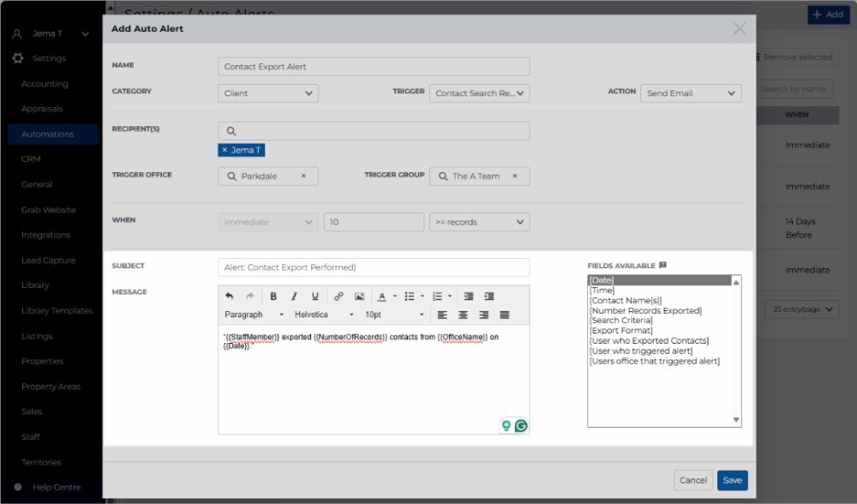Screen dimensions: 857x504
Task: Toggle underline formatting
Action: click(x=315, y=297)
